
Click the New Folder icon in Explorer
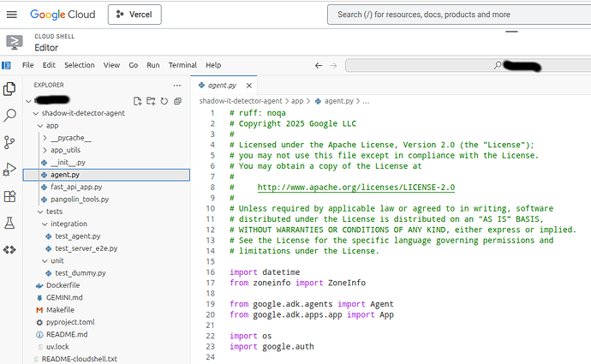151,100
